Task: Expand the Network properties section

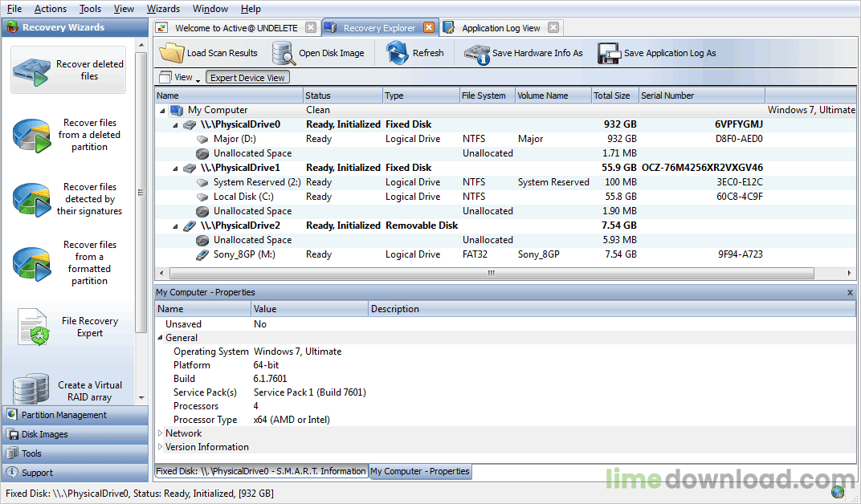Action: click(x=161, y=433)
